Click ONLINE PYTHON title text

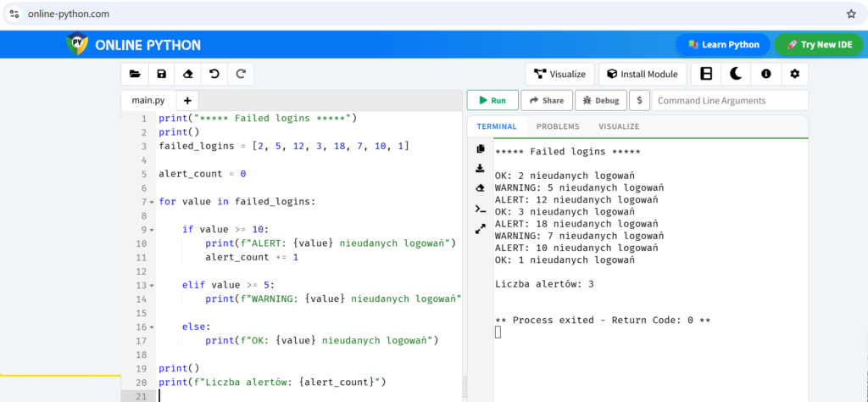point(147,45)
